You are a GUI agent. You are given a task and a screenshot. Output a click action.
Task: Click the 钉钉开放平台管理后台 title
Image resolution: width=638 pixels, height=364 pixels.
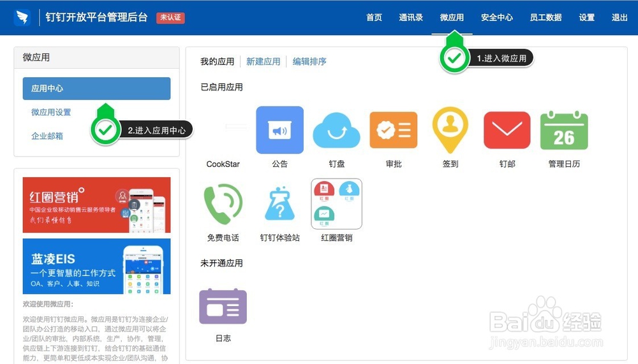(96, 17)
